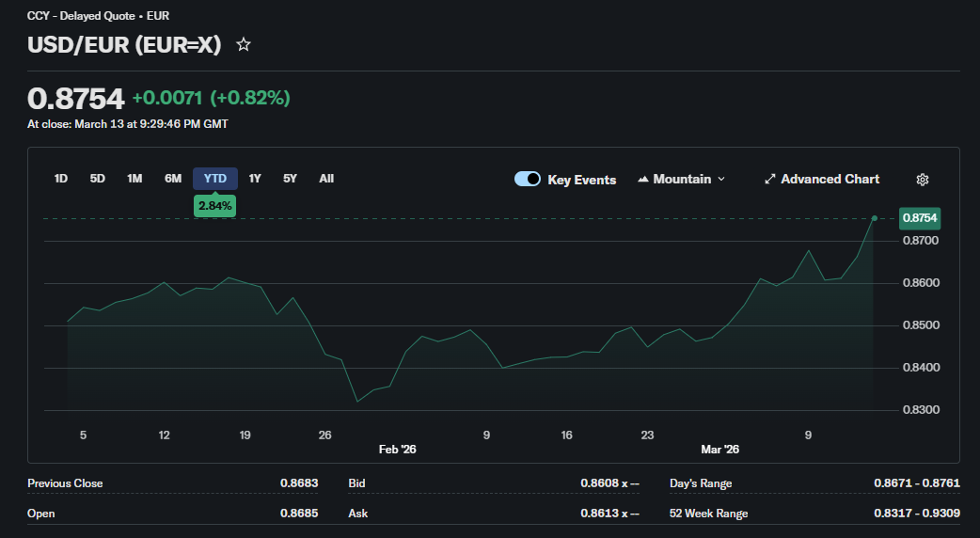Viewport: 980px width, 538px height.
Task: Click the Mar '26 x-axis label
Action: [x=720, y=450]
